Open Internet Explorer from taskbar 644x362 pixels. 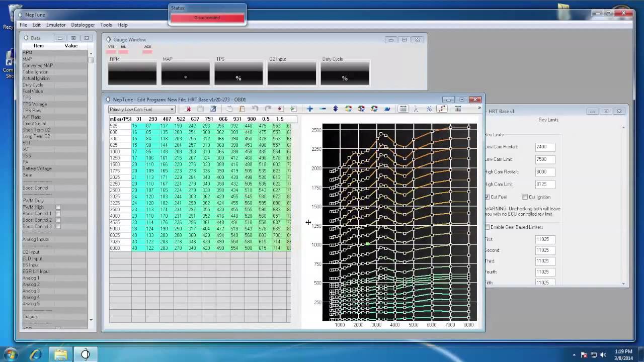[36, 355]
